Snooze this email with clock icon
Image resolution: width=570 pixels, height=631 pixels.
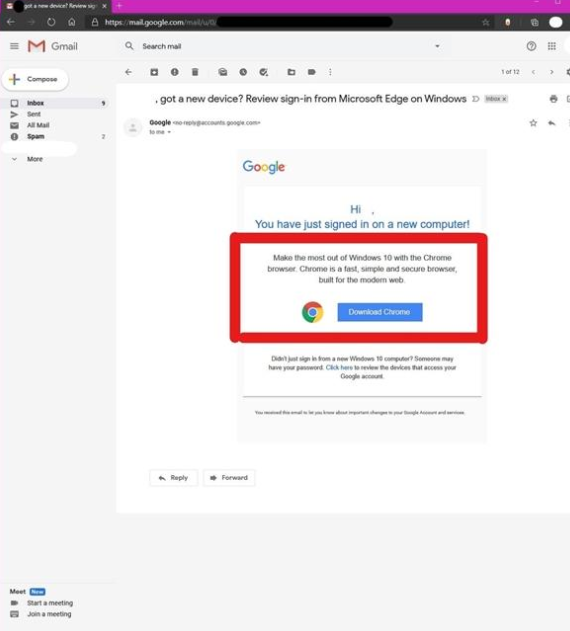click(243, 72)
